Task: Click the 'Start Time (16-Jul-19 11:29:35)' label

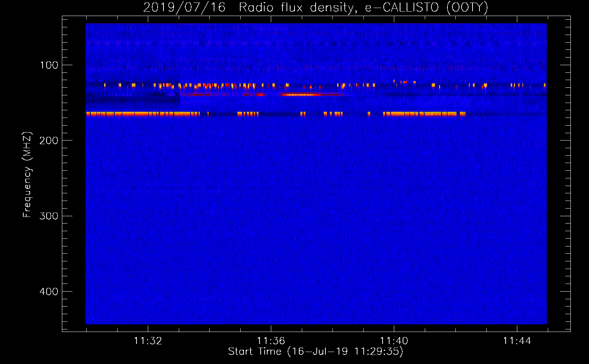Action: 316,352
